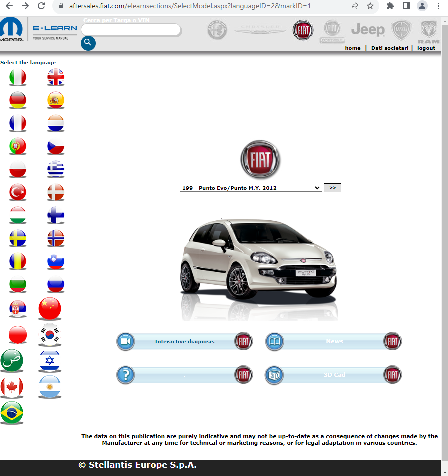This screenshot has width=448, height=476.
Task: Open the browser three-dot menu
Action: 438,6
